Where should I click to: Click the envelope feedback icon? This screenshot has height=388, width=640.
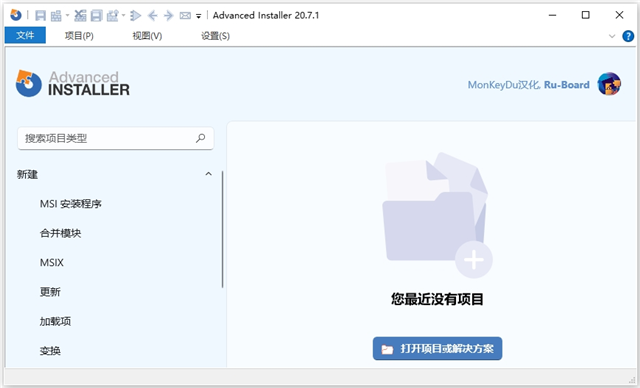185,16
